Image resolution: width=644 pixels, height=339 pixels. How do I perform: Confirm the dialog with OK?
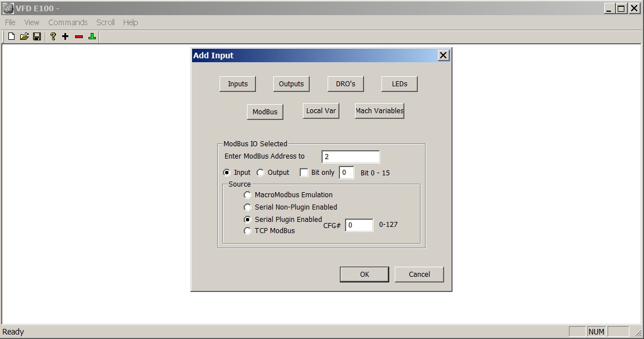click(x=365, y=275)
